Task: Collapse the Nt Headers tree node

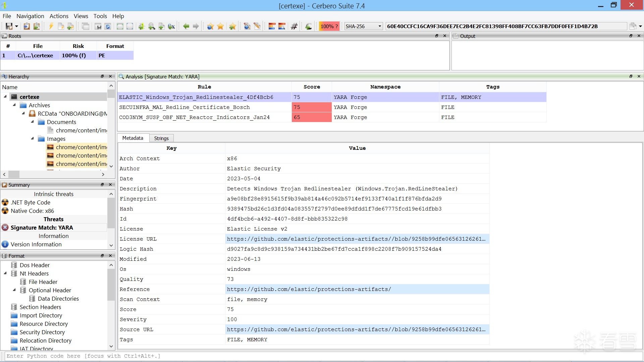Action: point(5,274)
